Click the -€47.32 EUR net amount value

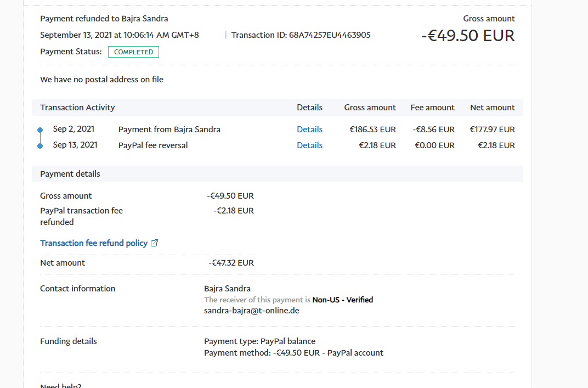tap(231, 263)
